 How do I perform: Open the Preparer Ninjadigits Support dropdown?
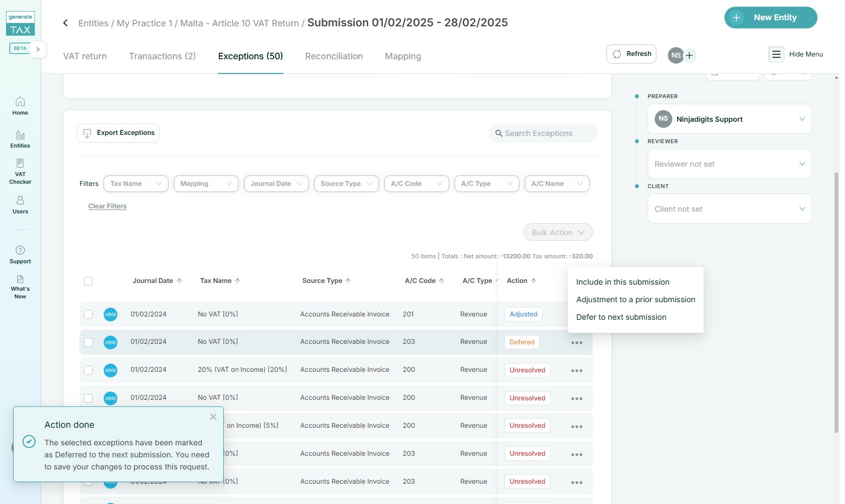(x=730, y=119)
